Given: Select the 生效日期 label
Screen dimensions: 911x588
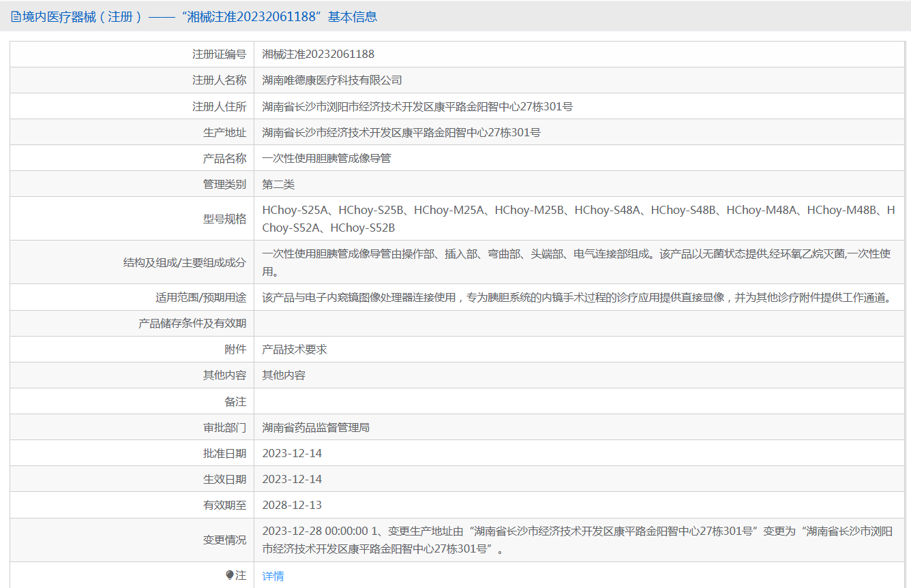Looking at the screenshot, I should click(x=225, y=480).
